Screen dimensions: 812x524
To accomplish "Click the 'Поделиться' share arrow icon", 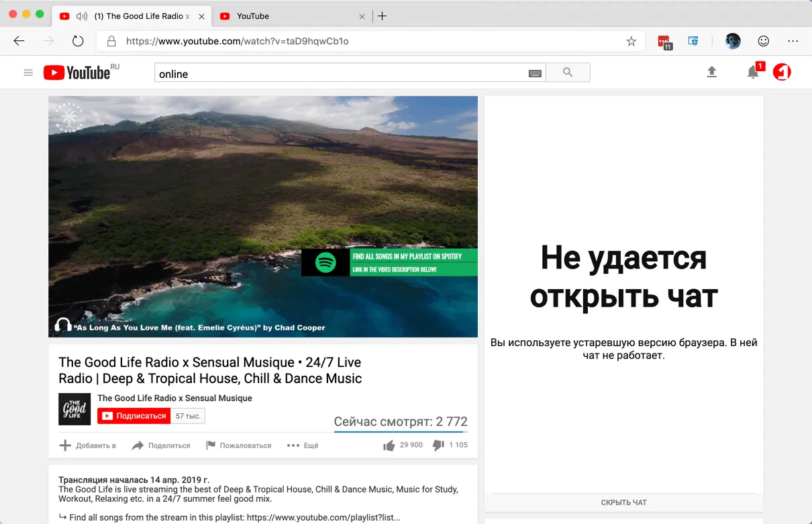I will point(139,445).
